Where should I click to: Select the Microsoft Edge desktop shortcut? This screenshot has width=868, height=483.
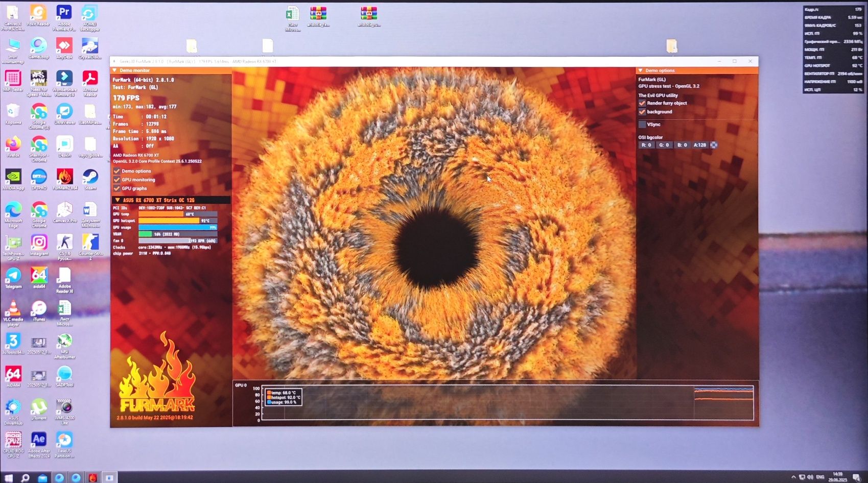click(x=13, y=214)
